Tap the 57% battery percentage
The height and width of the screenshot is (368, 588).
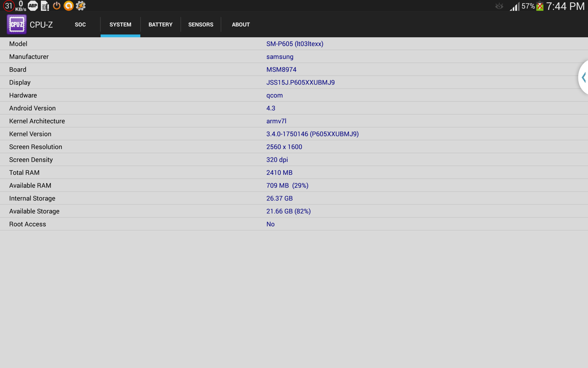528,6
